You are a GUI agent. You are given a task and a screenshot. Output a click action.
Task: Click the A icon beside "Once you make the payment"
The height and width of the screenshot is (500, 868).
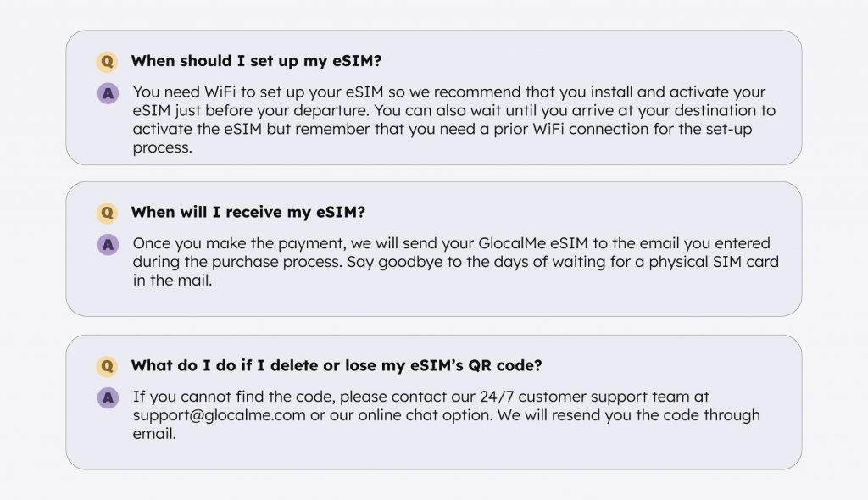108,244
